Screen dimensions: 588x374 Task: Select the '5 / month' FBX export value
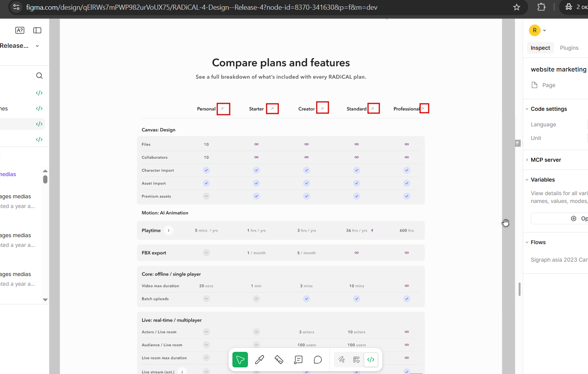[x=307, y=253]
